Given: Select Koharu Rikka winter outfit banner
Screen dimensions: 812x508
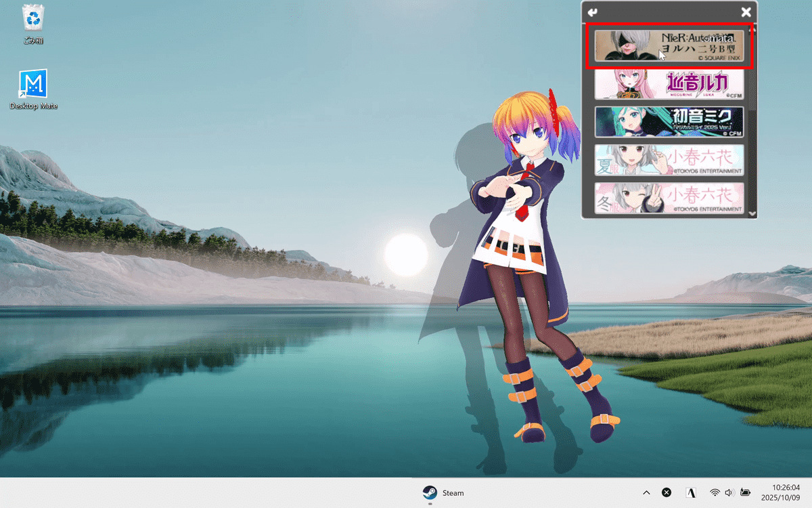Looking at the screenshot, I should pyautogui.click(x=669, y=198).
